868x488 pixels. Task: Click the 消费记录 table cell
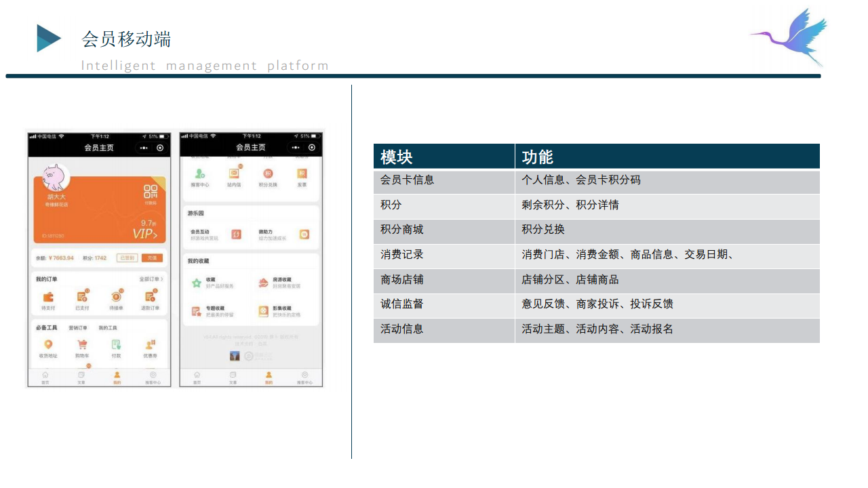(x=444, y=255)
